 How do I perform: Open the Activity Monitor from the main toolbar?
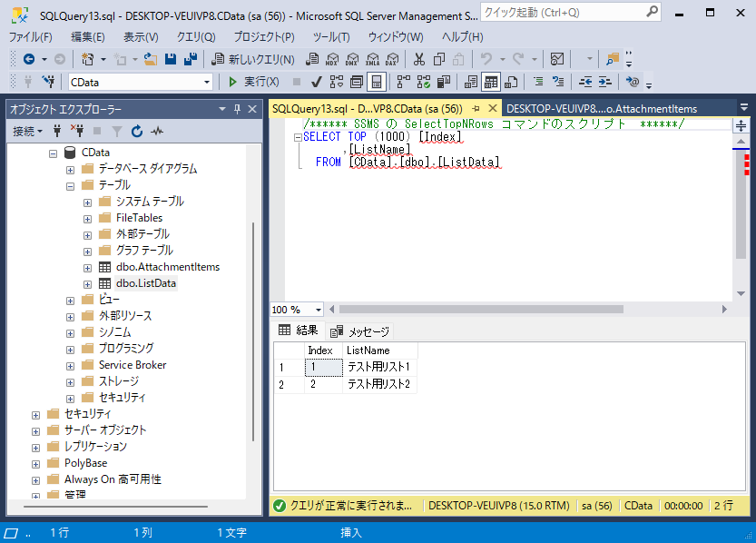[557, 59]
